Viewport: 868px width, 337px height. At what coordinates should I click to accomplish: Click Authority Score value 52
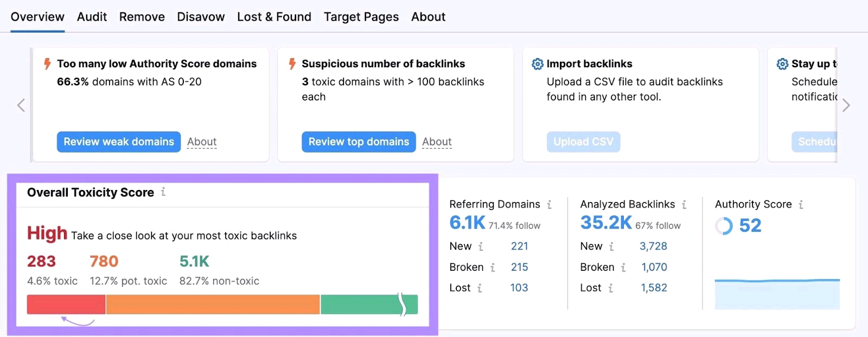point(750,225)
